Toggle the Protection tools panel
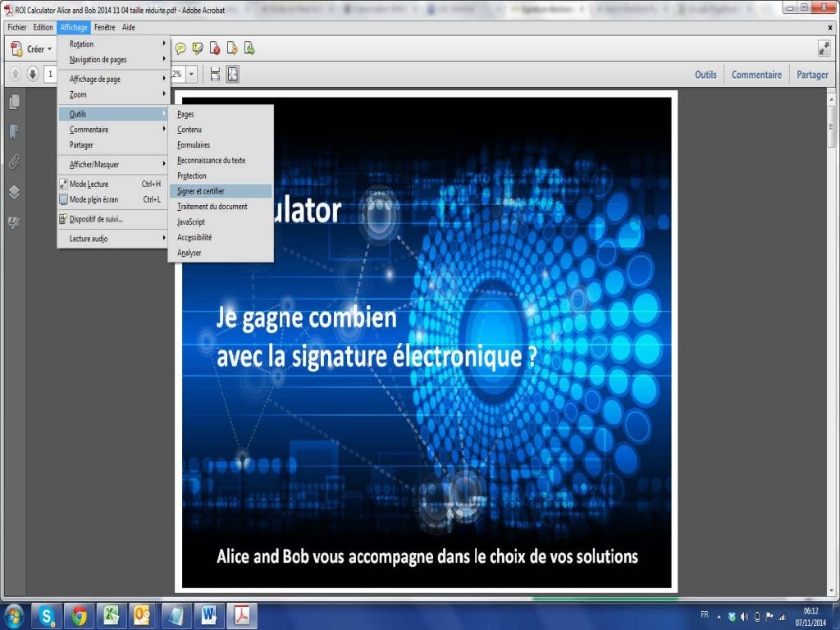This screenshot has height=630, width=840. tap(221, 176)
